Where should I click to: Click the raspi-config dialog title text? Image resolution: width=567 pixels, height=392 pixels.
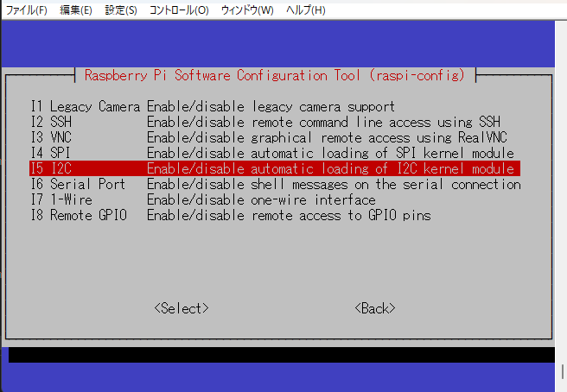click(x=275, y=75)
